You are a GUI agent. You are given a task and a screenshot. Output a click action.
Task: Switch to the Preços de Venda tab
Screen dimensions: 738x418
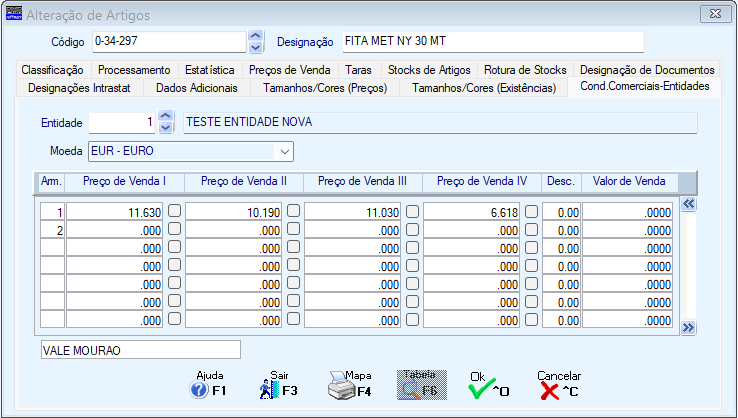(289, 70)
